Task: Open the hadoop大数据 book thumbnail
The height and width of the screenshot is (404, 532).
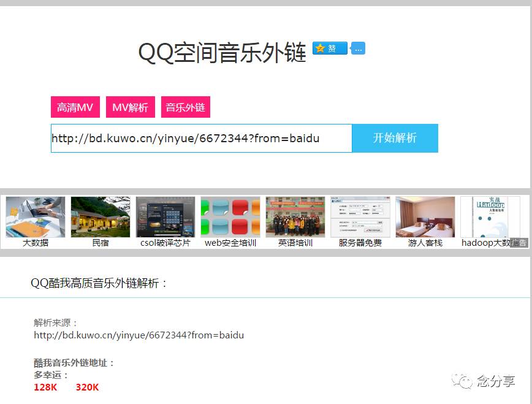Action: point(490,217)
